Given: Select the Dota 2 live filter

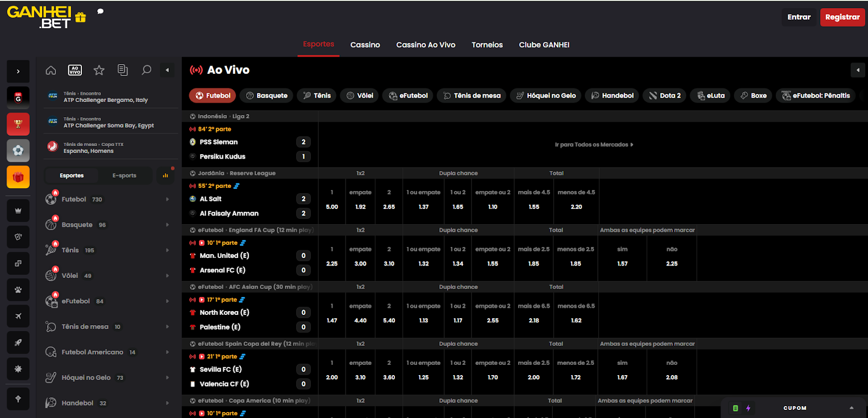Looking at the screenshot, I should [x=665, y=96].
